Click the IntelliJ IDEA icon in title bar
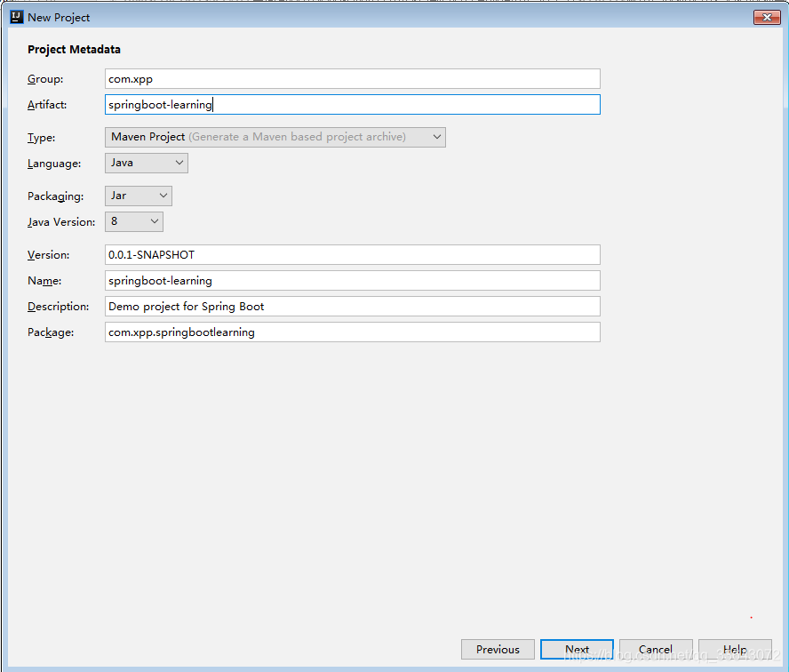Screen dimensions: 789x672 [x=17, y=17]
